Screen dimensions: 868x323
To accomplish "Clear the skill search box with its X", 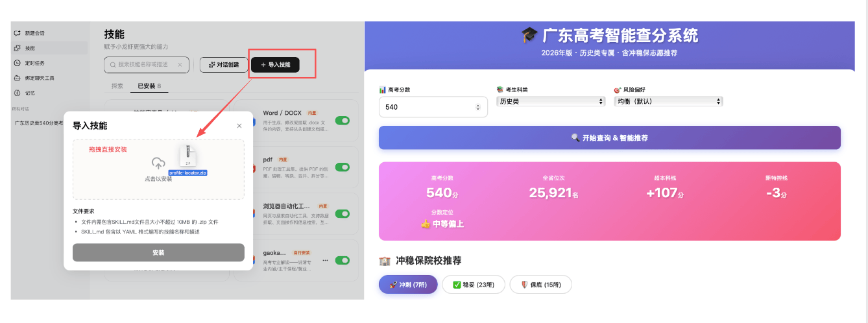I will (x=180, y=65).
